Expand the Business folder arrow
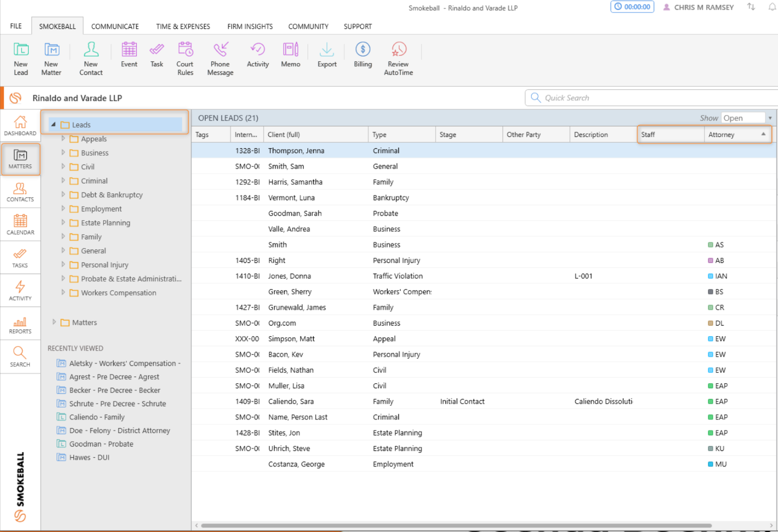The width and height of the screenshot is (778, 532). tap(63, 152)
